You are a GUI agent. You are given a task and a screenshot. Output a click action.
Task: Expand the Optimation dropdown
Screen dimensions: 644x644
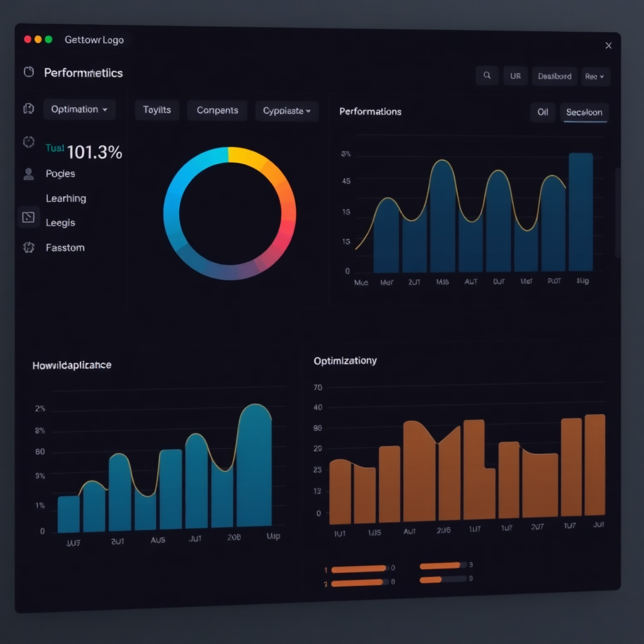79,109
